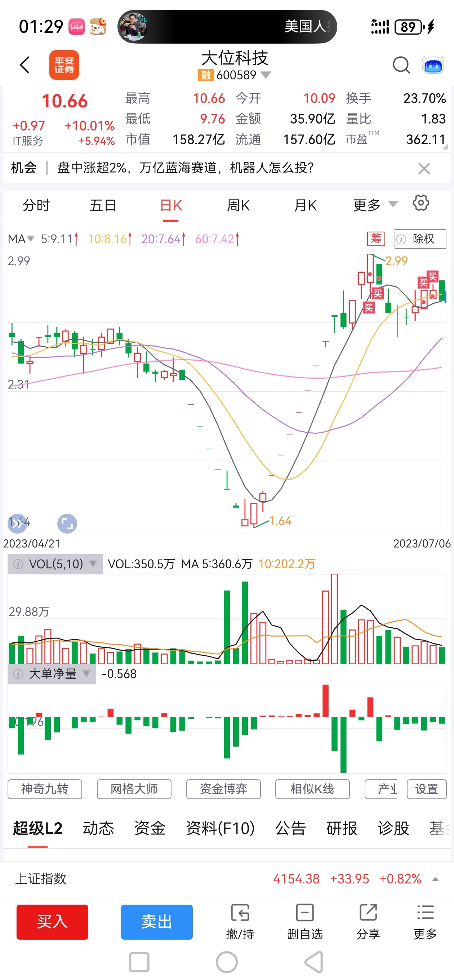Screen dimensions: 454x980
Task: Open the floating video pill 美国人
Action: tap(227, 27)
